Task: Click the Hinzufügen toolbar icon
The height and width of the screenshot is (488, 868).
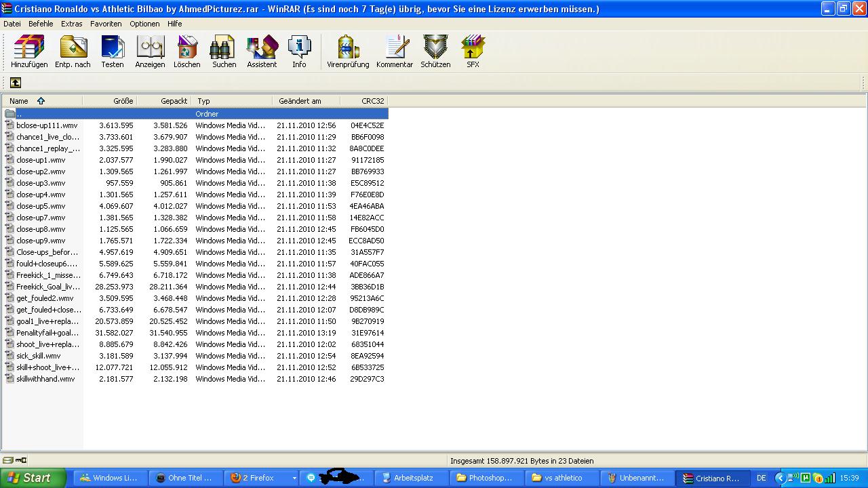Action: tap(29, 52)
